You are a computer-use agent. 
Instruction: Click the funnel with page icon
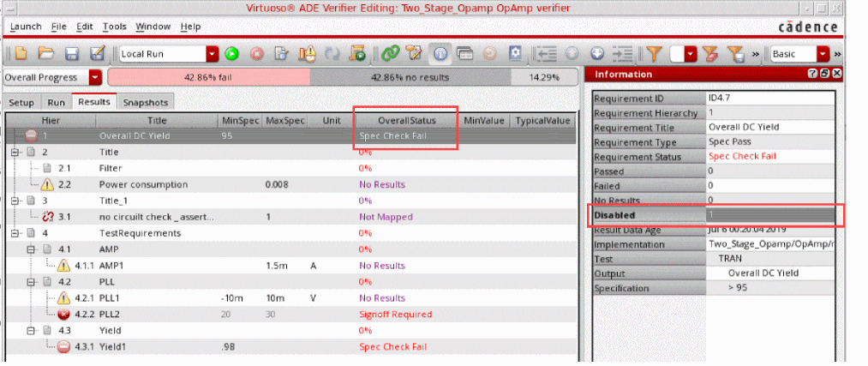735,54
